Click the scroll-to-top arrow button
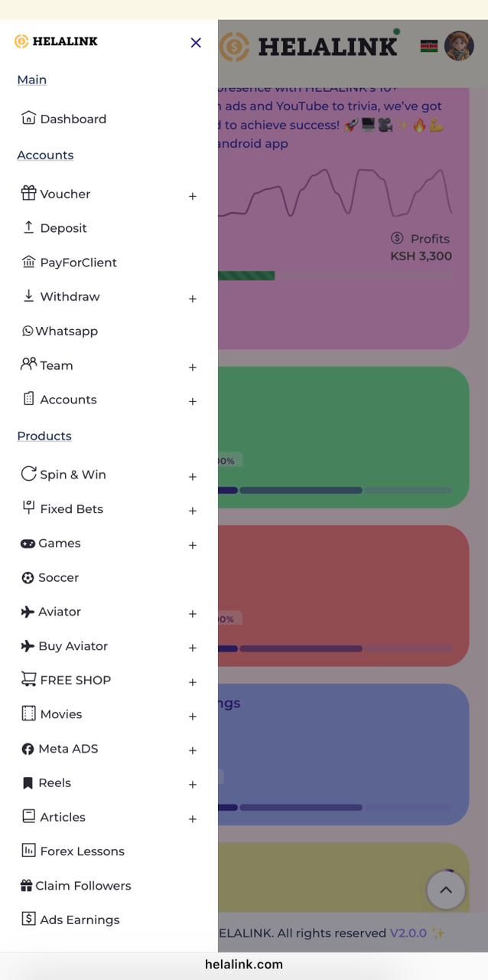The height and width of the screenshot is (980, 488). 446,890
